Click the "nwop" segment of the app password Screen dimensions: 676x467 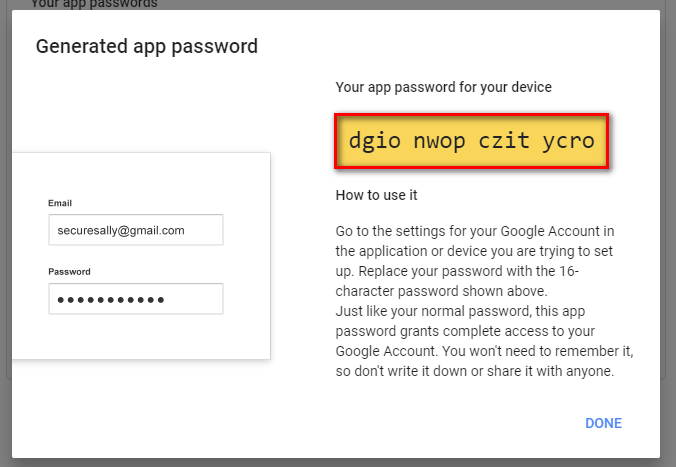437,140
